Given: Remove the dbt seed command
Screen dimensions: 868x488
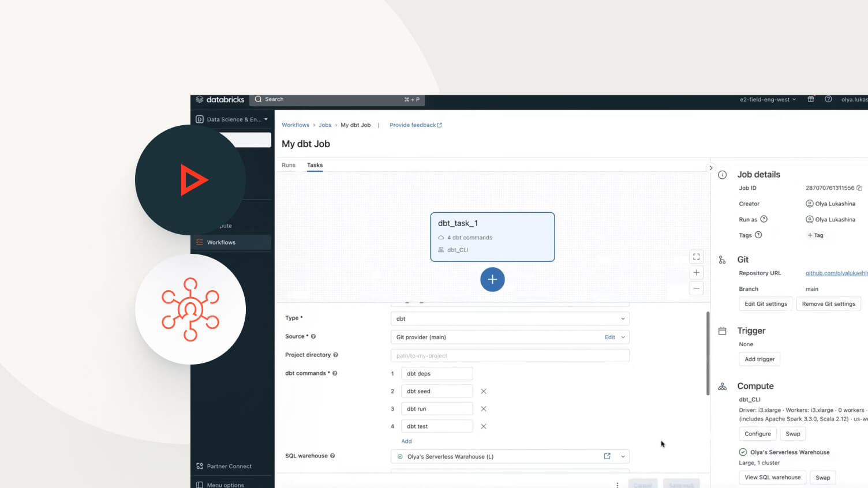Looking at the screenshot, I should point(484,391).
